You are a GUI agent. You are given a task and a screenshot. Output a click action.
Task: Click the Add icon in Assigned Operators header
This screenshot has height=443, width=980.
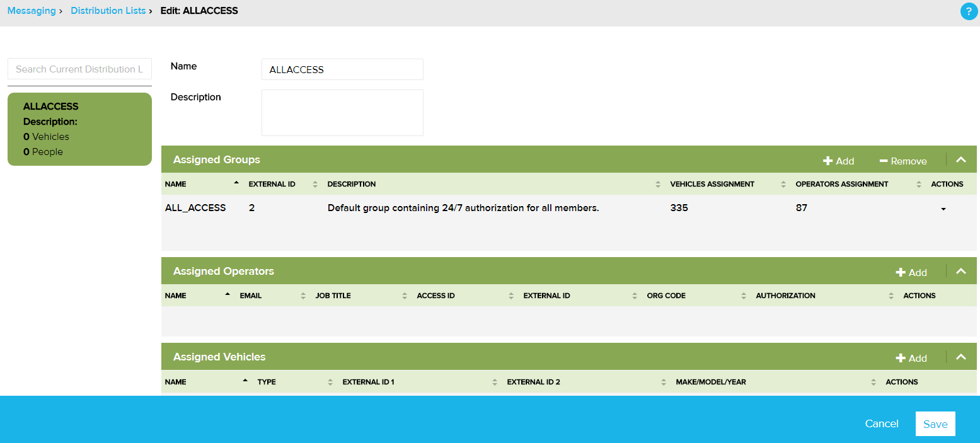point(911,272)
